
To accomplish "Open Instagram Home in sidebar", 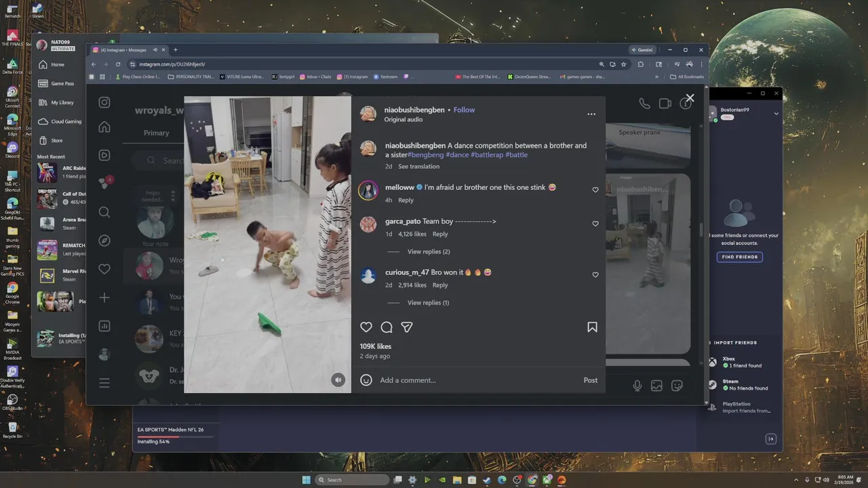I will [x=104, y=127].
